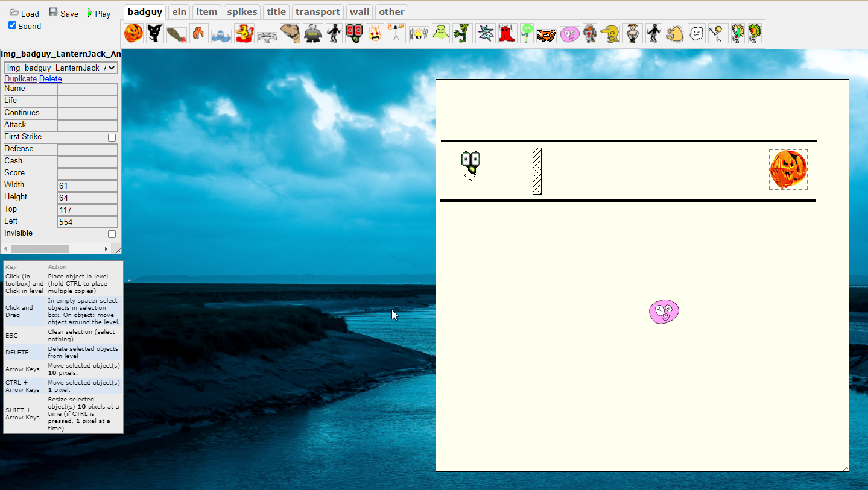Select the Lantern Jack pumpkin badguy in toolbox

133,33
